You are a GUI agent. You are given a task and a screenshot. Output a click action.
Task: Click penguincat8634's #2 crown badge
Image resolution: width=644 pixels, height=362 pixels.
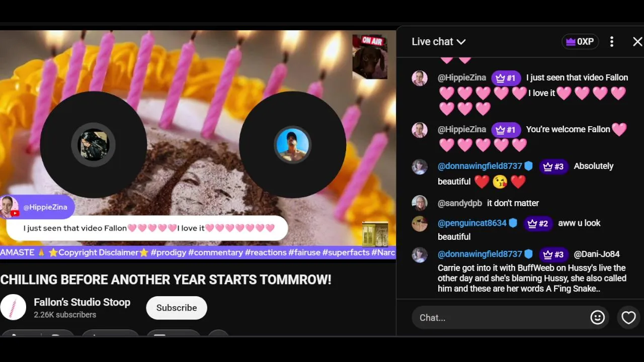[x=538, y=223]
